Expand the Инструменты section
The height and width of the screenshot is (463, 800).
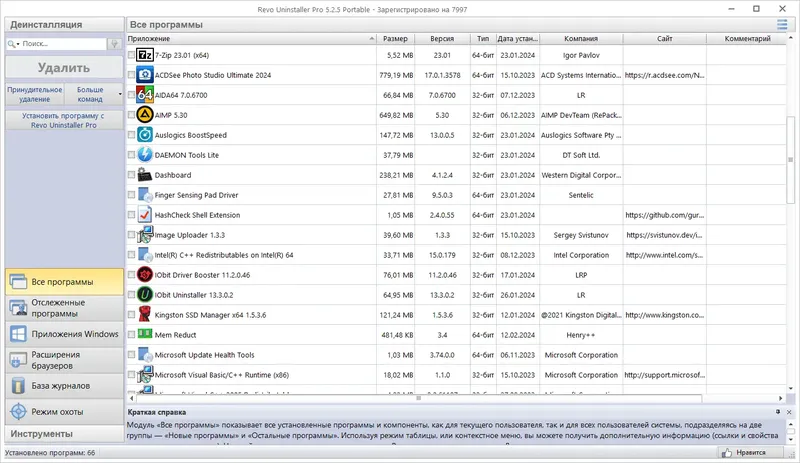point(64,433)
